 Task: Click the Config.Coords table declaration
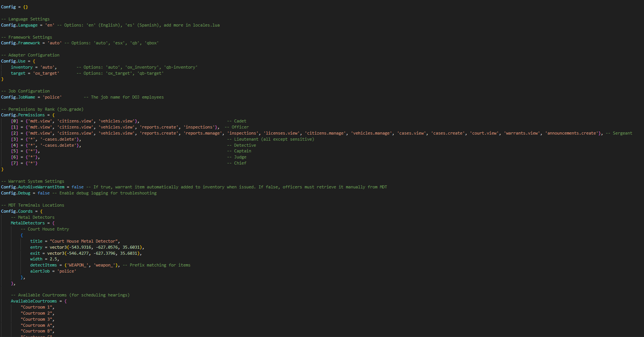click(x=22, y=211)
